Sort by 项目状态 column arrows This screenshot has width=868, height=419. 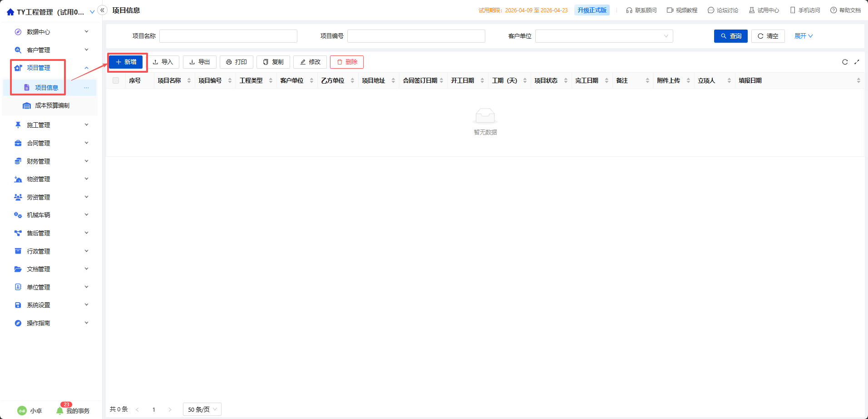(566, 80)
